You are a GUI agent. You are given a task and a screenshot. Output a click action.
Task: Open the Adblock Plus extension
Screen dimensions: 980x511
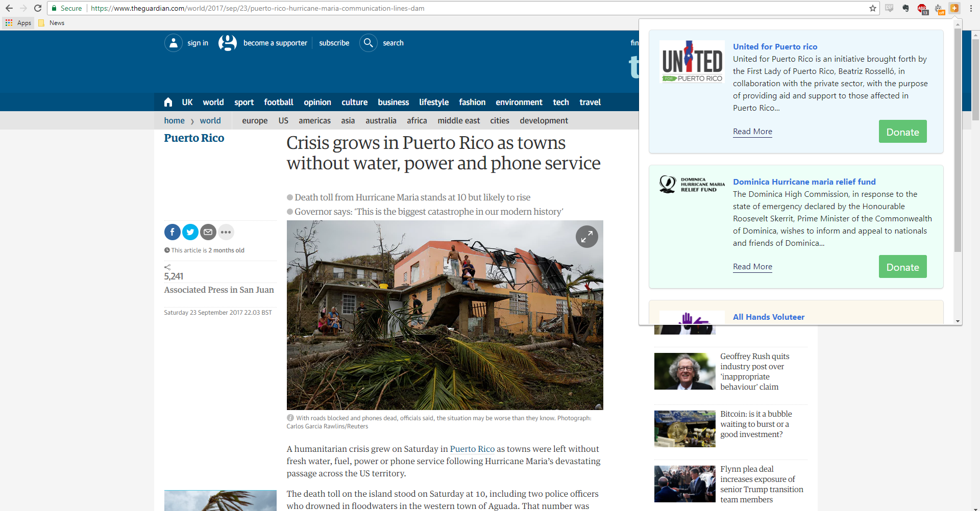922,9
